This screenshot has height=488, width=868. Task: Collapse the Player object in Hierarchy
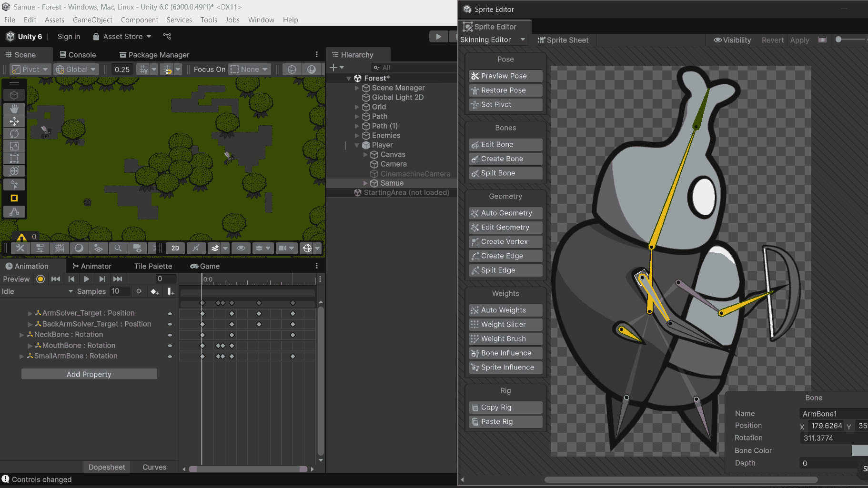pyautogui.click(x=357, y=145)
